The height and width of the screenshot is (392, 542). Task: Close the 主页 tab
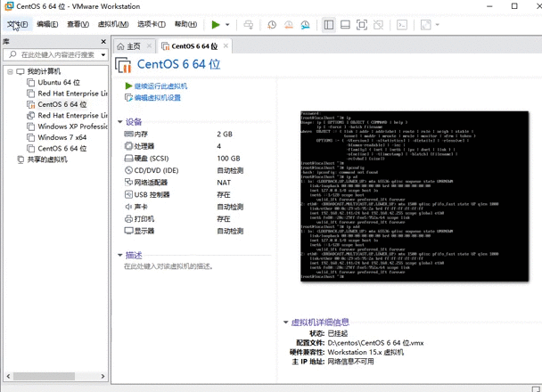(150, 46)
